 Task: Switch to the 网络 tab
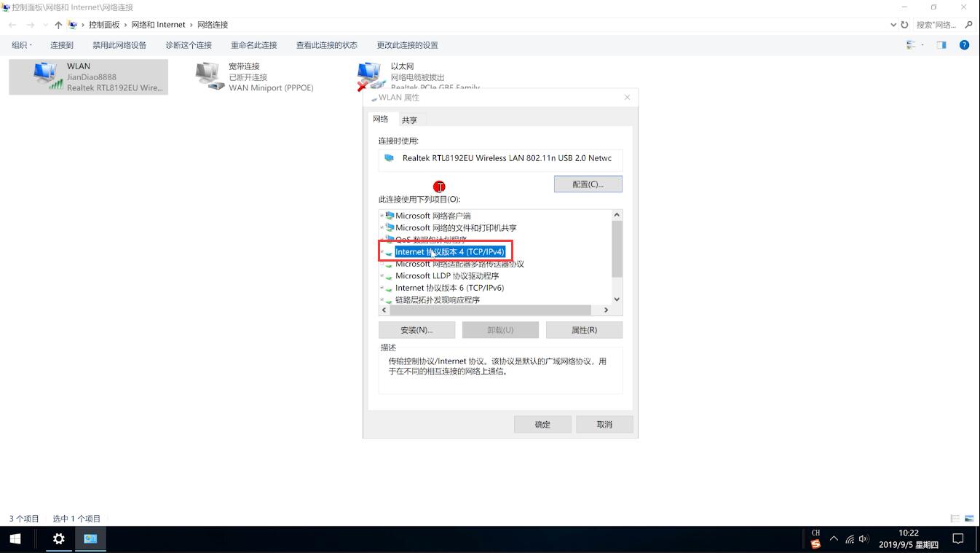pos(381,119)
